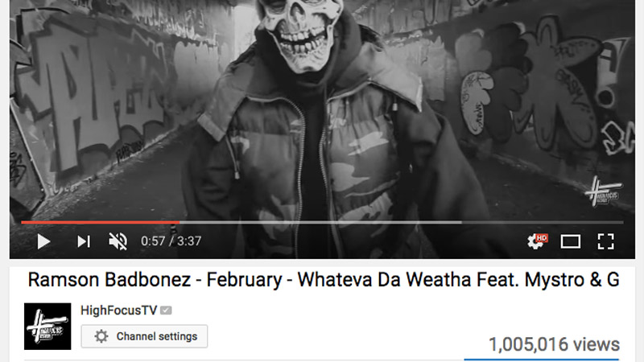Click the verified badge next to HighFocusTV
Viewport: 644px width, 362px height.
[x=166, y=311]
